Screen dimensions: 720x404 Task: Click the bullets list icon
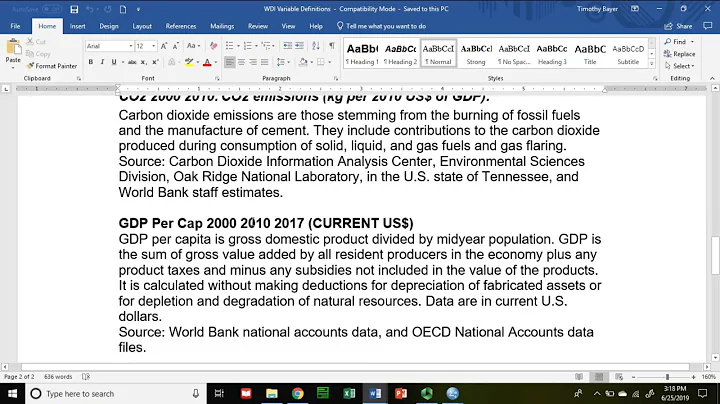(230, 45)
